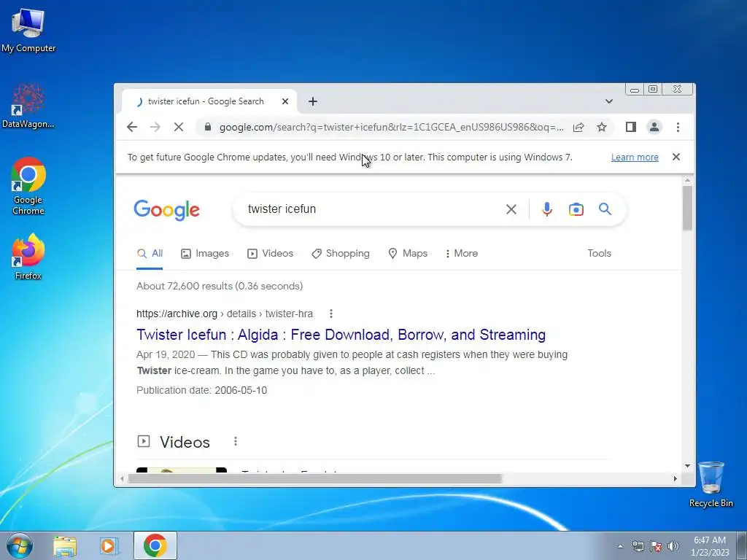
Task: Show hidden system tray icons
Action: [x=620, y=546]
